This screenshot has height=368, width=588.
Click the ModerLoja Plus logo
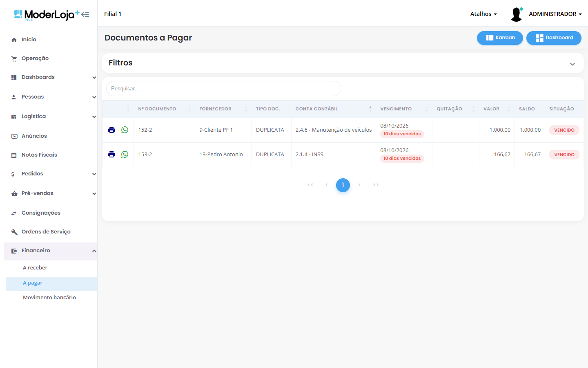(x=47, y=15)
